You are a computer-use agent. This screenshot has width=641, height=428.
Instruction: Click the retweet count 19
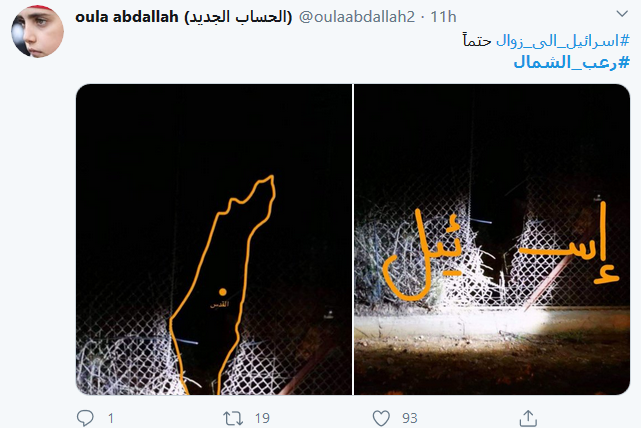(262, 418)
